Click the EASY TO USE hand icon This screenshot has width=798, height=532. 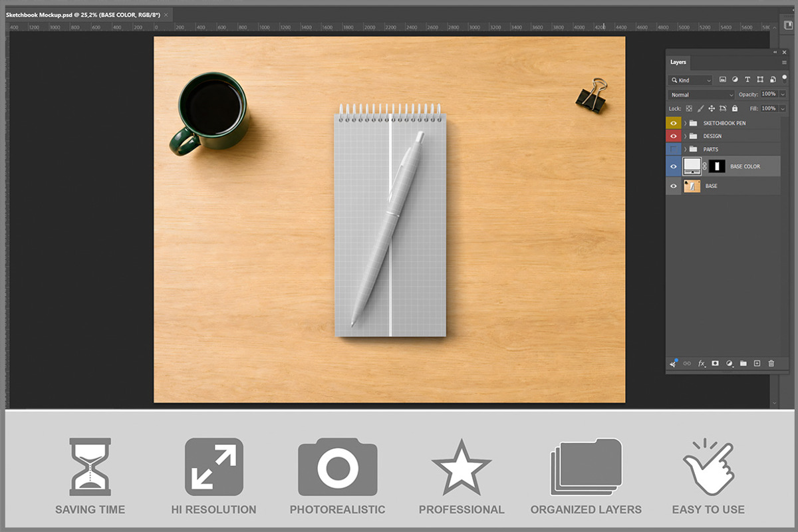click(708, 467)
